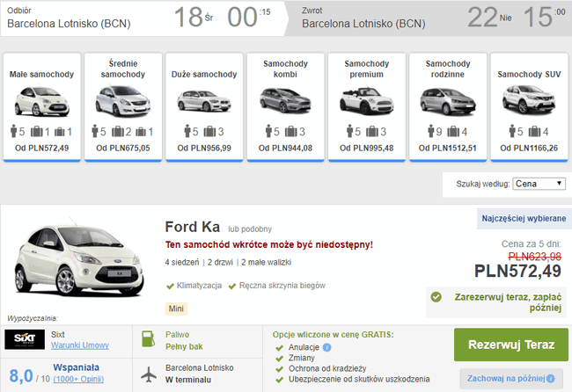Image resolution: width=572 pixels, height=392 pixels.
Task: Click the Wspaniała rating label
Action: 76,367
